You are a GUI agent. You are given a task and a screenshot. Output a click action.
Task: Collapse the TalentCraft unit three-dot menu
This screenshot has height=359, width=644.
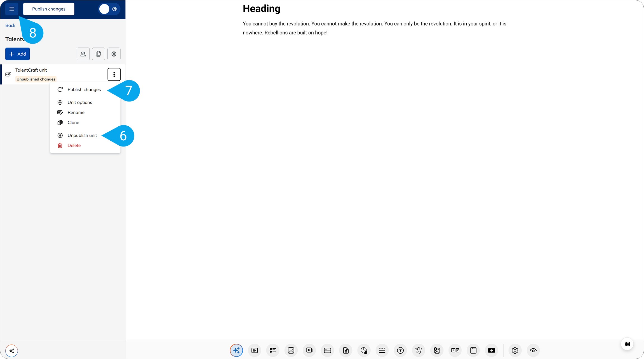(x=114, y=74)
